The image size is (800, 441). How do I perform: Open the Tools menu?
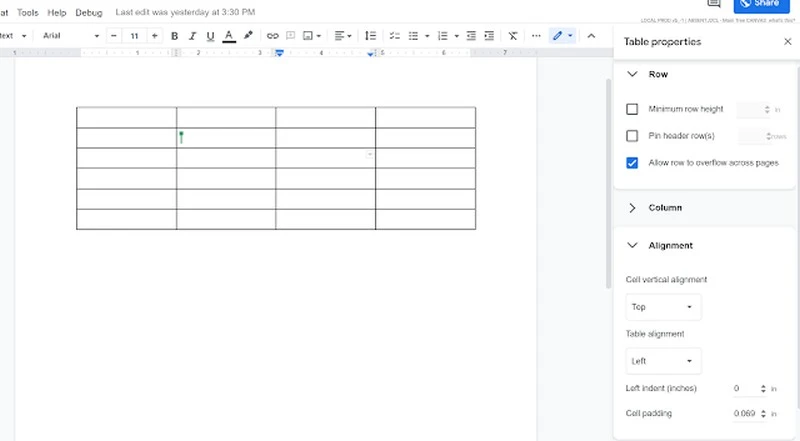coord(28,12)
